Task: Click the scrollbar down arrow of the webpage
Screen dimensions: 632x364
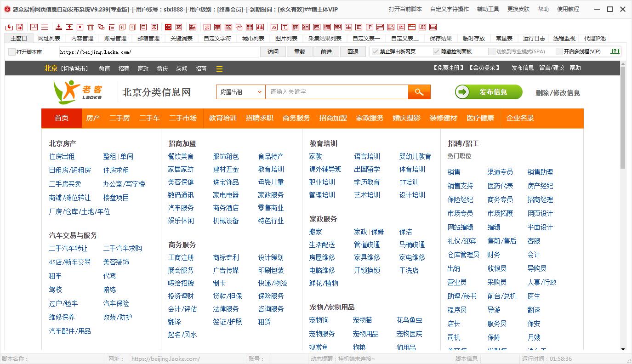Action: pyautogui.click(x=623, y=349)
